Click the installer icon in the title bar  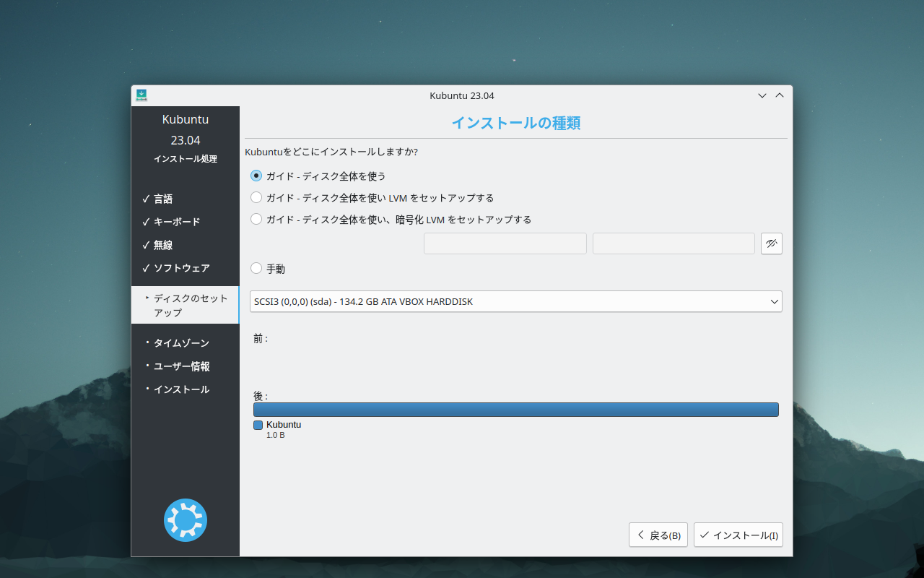[x=141, y=95]
